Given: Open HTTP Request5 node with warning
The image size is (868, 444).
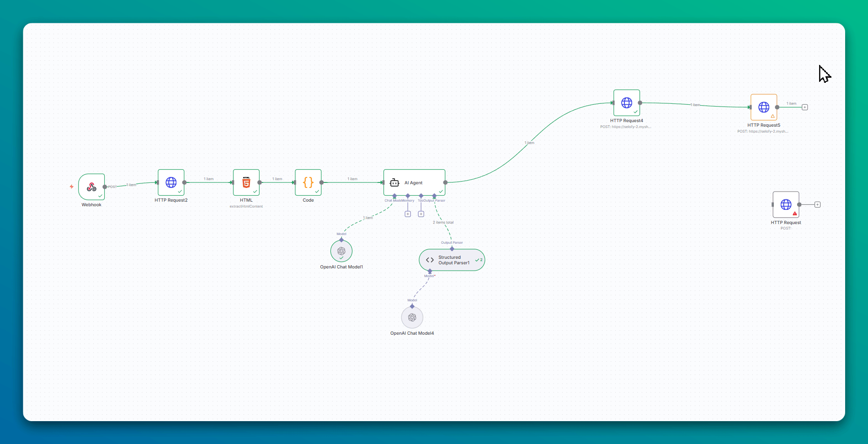Looking at the screenshot, I should (763, 107).
